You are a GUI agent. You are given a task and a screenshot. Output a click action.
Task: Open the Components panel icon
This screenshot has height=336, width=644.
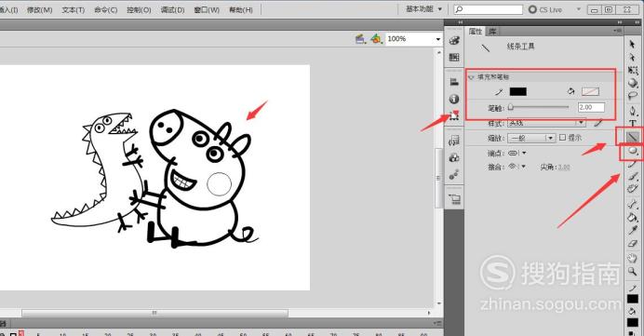[x=454, y=158]
